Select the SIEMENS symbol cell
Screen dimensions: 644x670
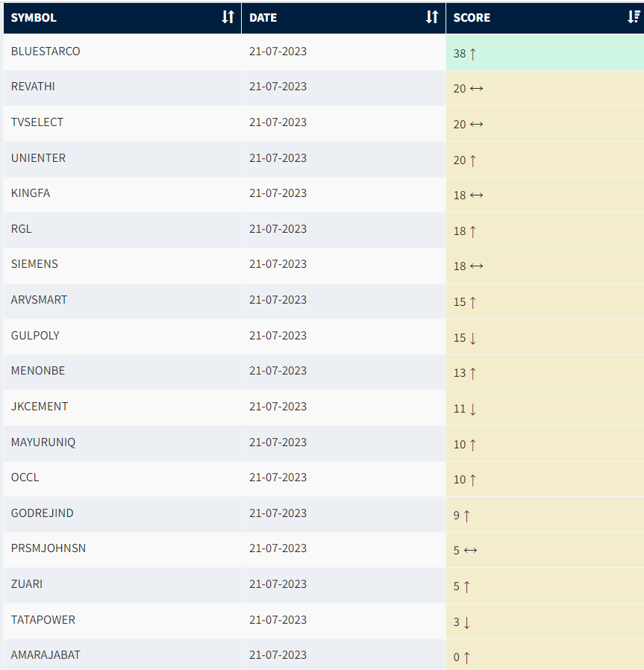pyautogui.click(x=122, y=265)
